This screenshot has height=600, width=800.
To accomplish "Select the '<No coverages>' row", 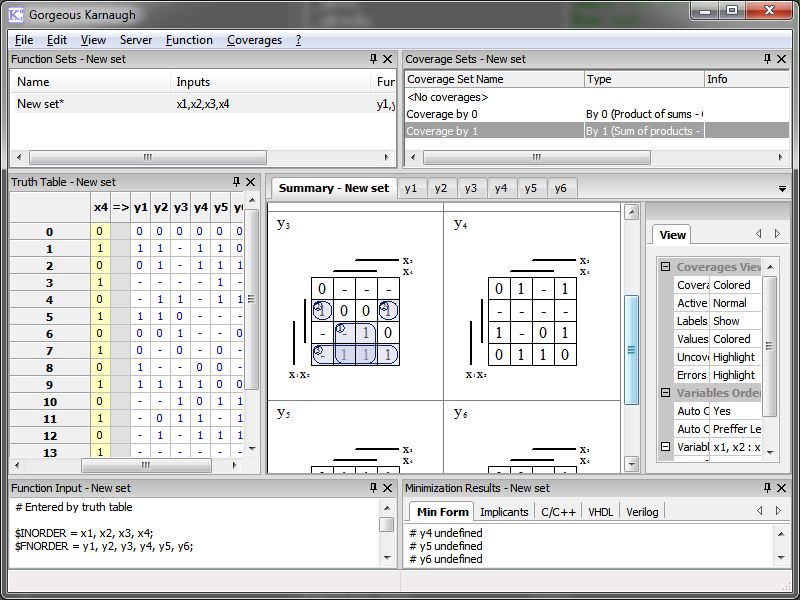I will (597, 97).
